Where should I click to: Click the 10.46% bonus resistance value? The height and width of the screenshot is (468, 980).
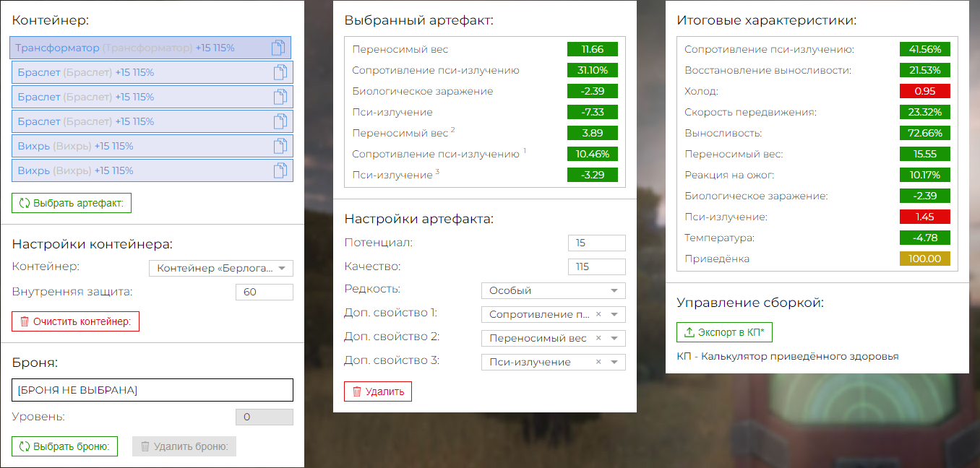coord(593,154)
